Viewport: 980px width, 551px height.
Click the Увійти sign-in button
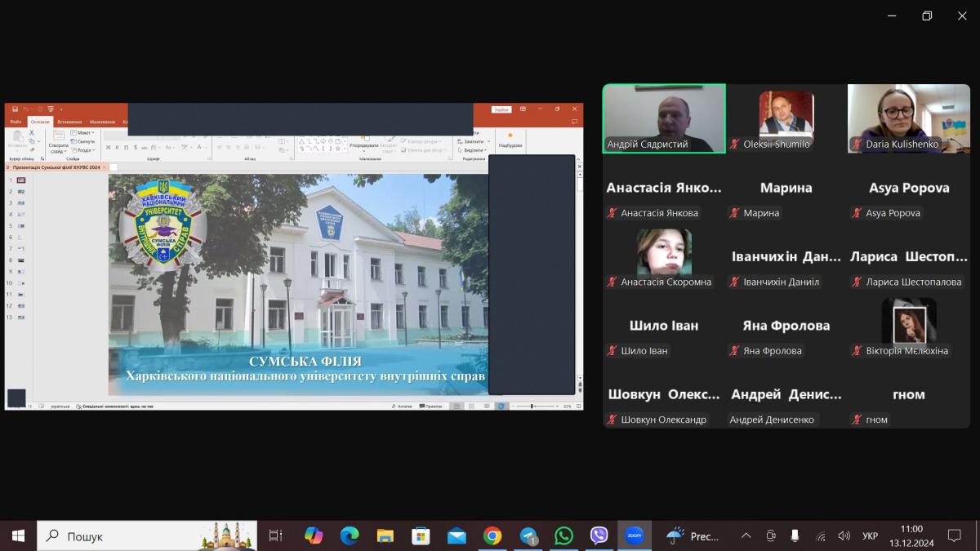pos(501,109)
